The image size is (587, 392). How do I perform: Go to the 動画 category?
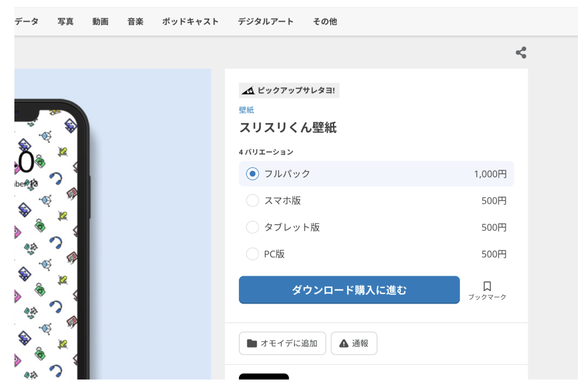pos(100,22)
